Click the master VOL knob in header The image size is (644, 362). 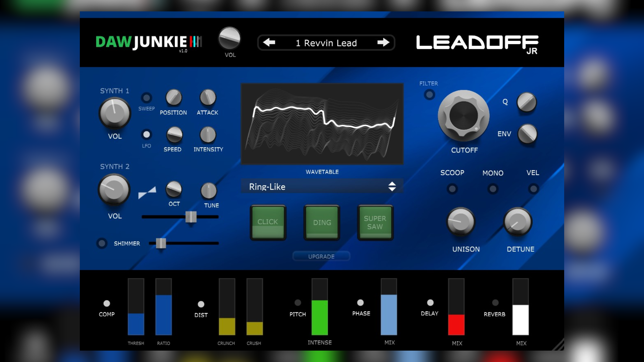[x=229, y=38]
